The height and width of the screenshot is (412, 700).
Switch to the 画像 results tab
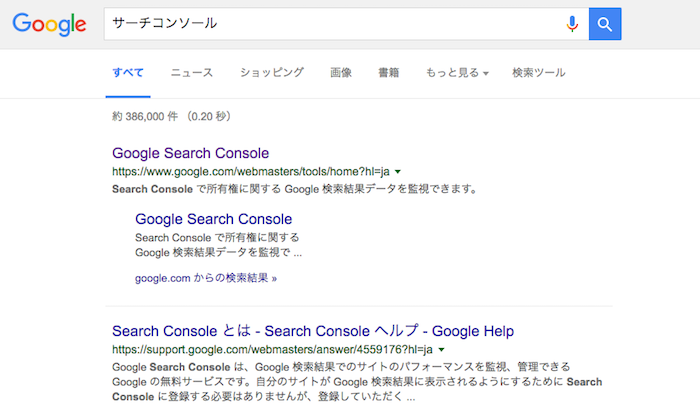click(341, 73)
